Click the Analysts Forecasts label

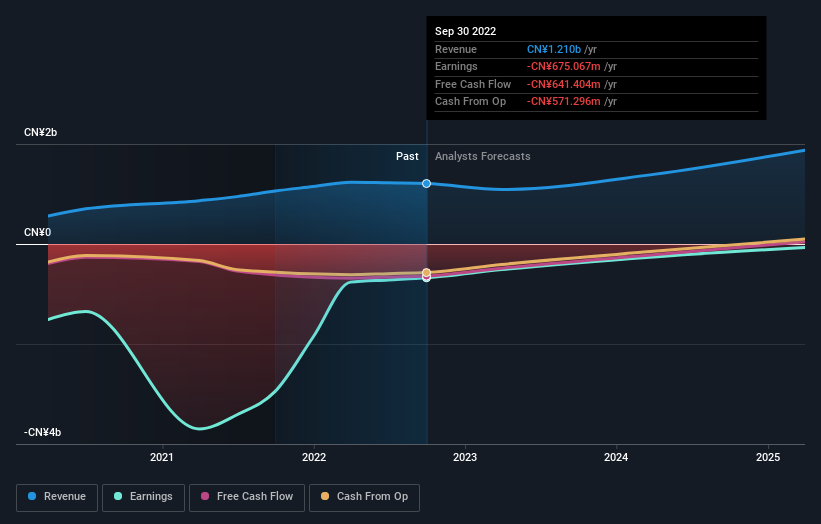coord(483,156)
